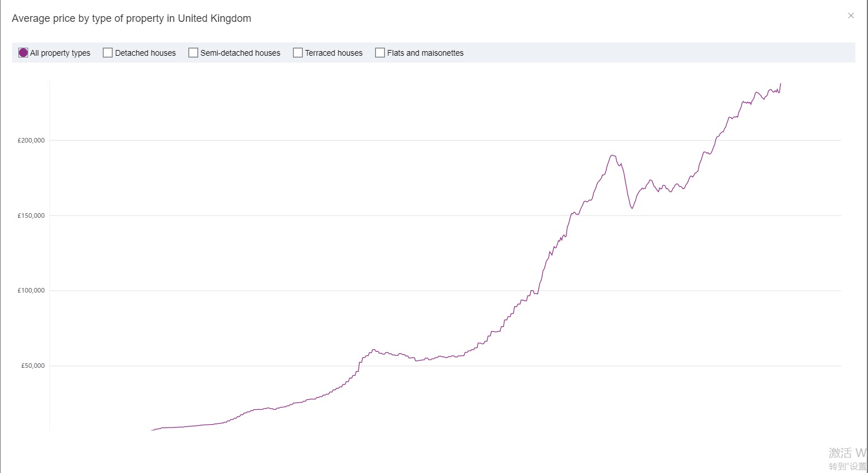
Task: Click the £50,000 y-axis label
Action: (x=33, y=366)
